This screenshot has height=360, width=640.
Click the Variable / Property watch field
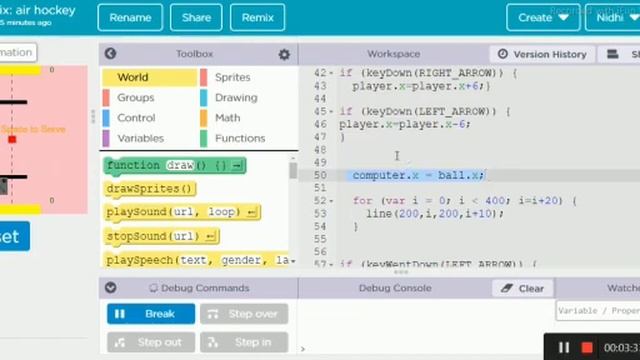[x=598, y=311]
